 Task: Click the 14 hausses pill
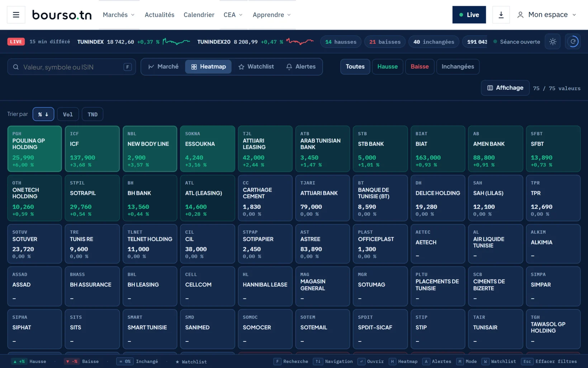click(x=341, y=42)
